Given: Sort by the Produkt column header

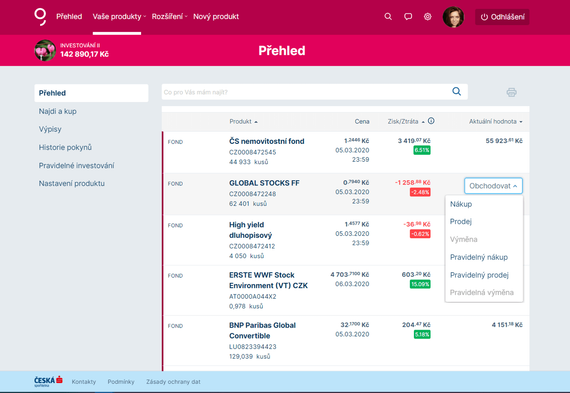Looking at the screenshot, I should point(243,121).
